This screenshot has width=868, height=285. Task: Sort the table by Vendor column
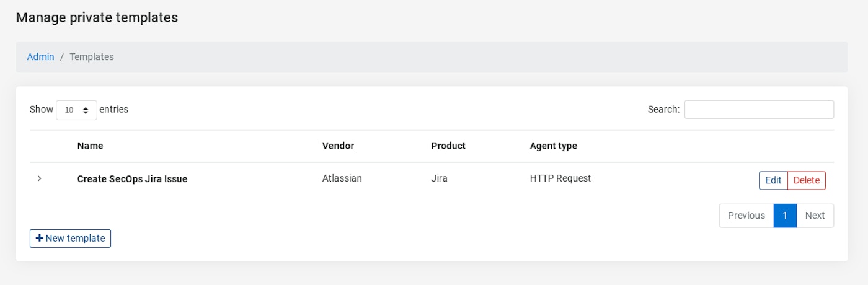coord(338,146)
